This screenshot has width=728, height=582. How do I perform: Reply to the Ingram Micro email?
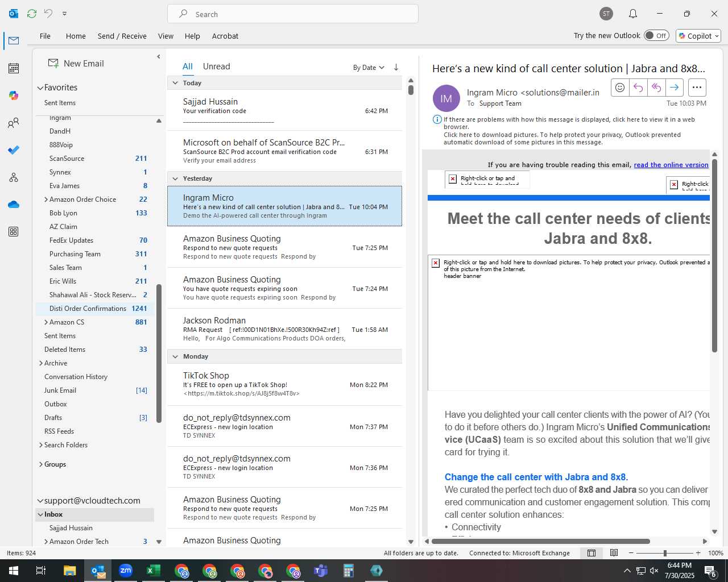(638, 88)
